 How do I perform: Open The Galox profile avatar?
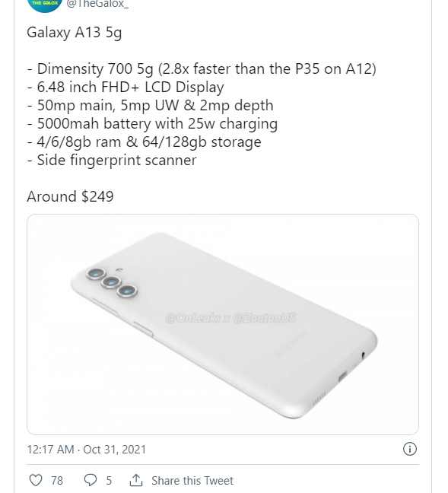[x=45, y=5]
